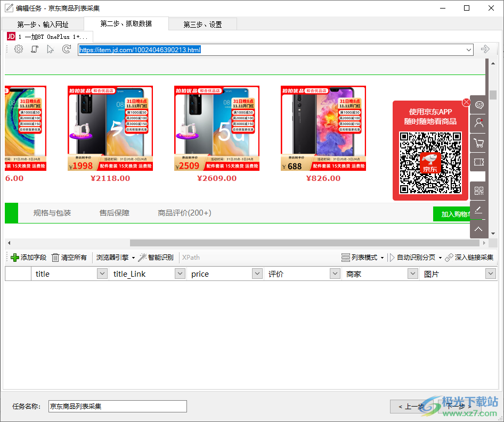Open the ¥826.00 phone thumbnail
Image resolution: width=504 pixels, height=422 pixels.
(323, 128)
